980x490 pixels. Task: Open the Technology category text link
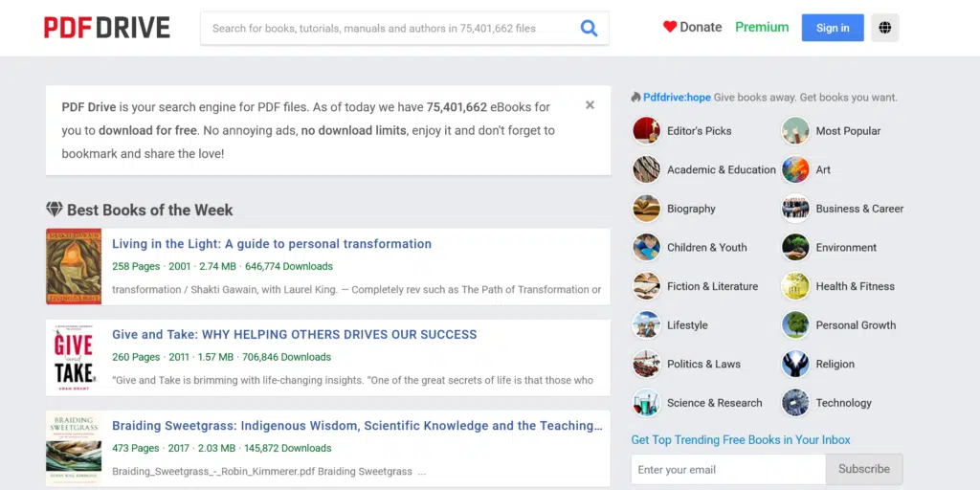[x=843, y=403]
